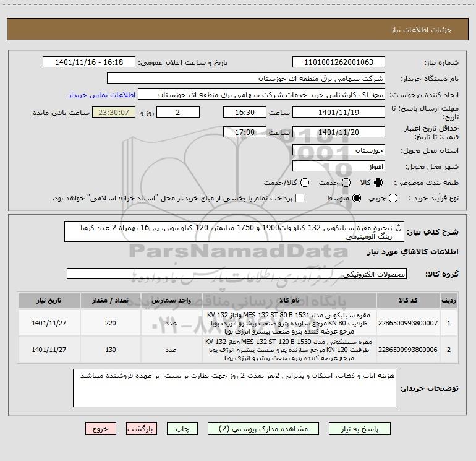Viewport: 476px width, 461px height.
Task: Click the استان محل تحویل field
Action: [339, 150]
